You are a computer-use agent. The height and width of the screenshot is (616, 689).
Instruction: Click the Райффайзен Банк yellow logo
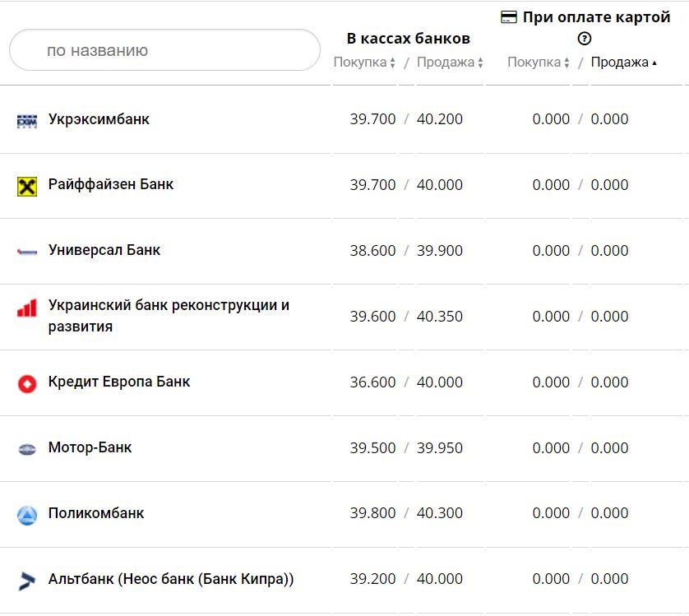coord(27,187)
